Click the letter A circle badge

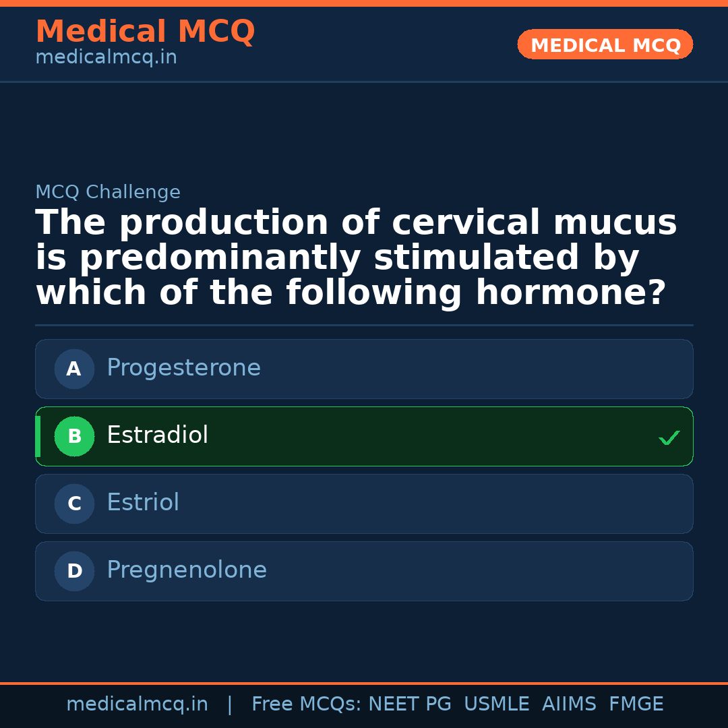coord(74,369)
